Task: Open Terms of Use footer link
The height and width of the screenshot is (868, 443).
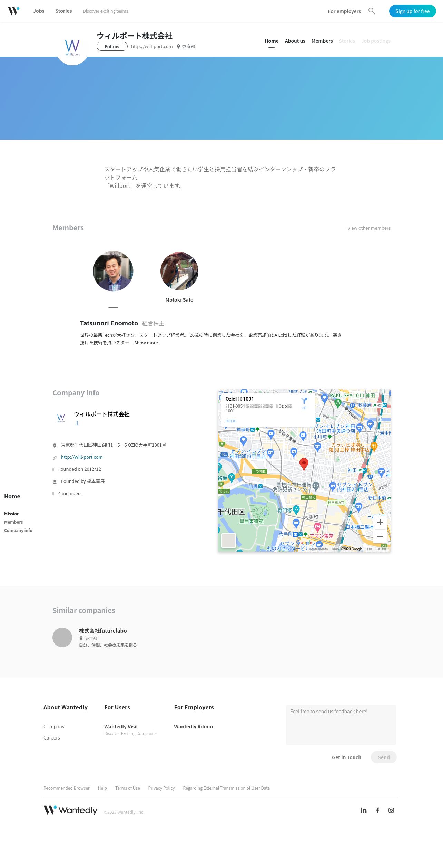Action: pos(128,788)
